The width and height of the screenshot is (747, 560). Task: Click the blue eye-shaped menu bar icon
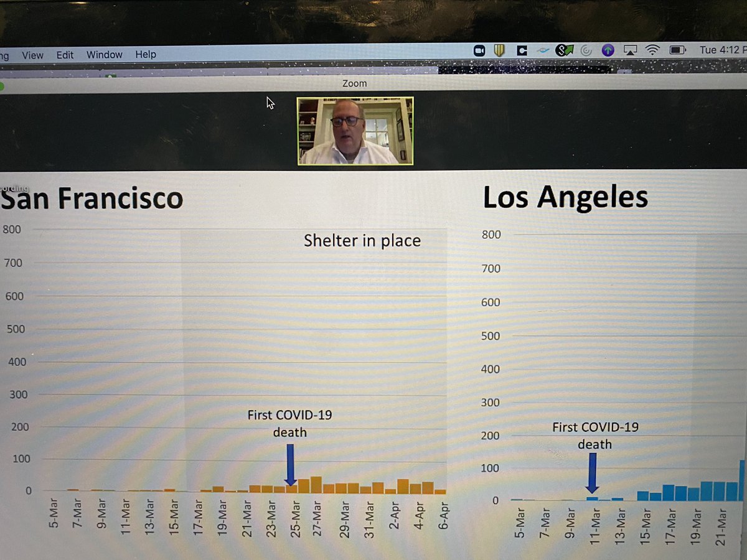[x=543, y=51]
